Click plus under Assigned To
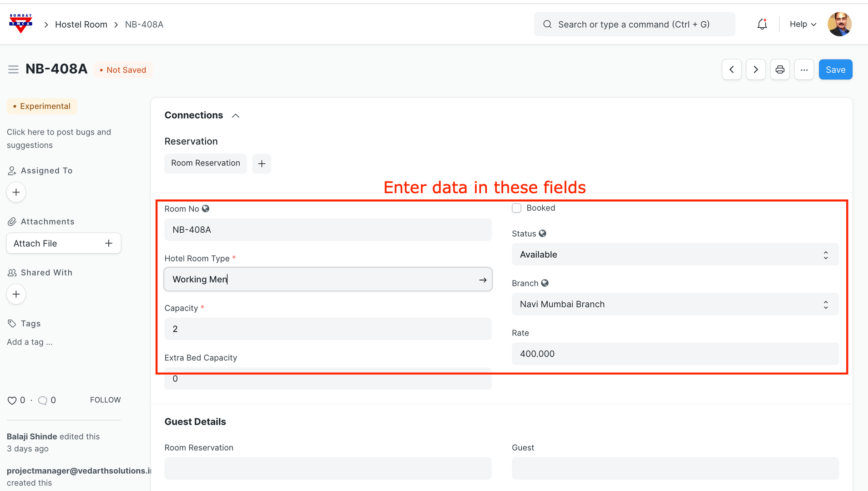Screen dimensions: 868x491 [16, 192]
